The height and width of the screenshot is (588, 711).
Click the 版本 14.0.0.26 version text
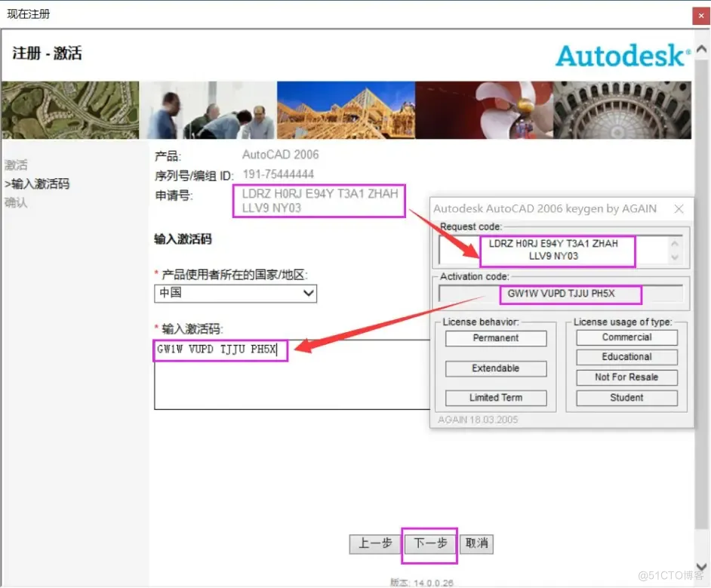(x=422, y=583)
